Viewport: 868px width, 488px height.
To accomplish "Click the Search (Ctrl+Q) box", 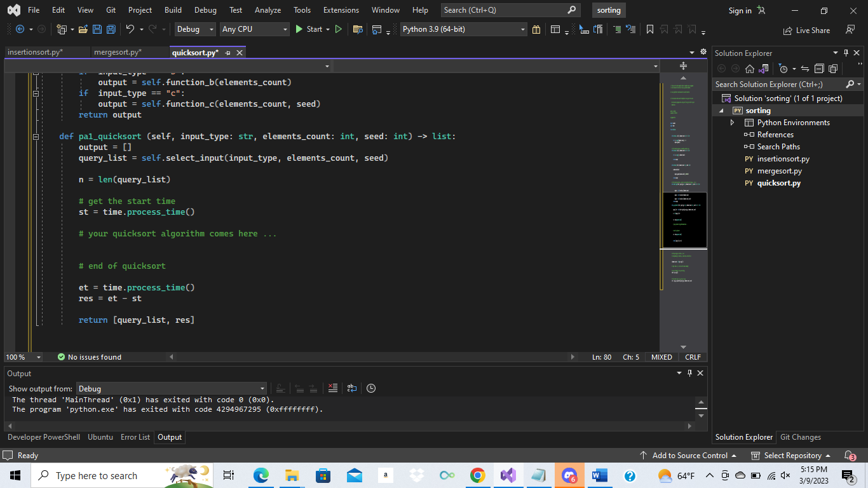I will 511,10.
